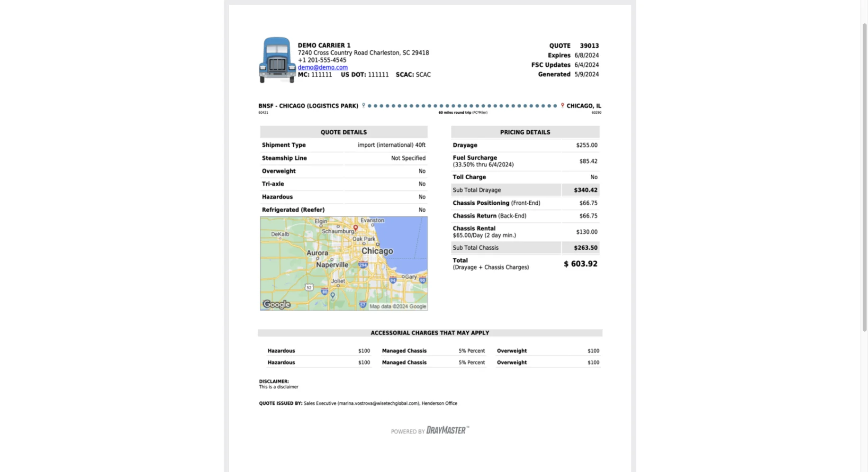Click the Tri-axle row label

pyautogui.click(x=273, y=184)
